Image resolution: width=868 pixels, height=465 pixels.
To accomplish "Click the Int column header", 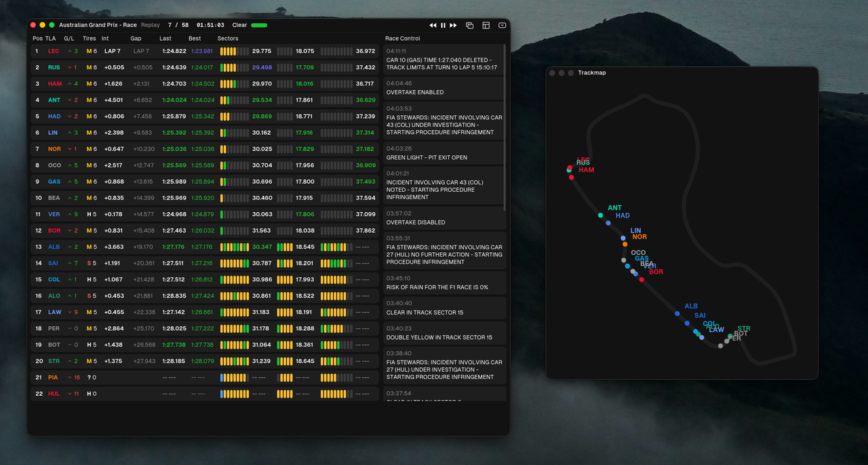I will click(105, 39).
